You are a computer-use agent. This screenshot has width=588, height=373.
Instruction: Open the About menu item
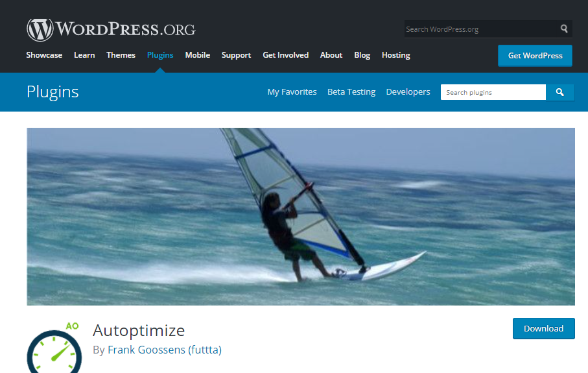(331, 55)
